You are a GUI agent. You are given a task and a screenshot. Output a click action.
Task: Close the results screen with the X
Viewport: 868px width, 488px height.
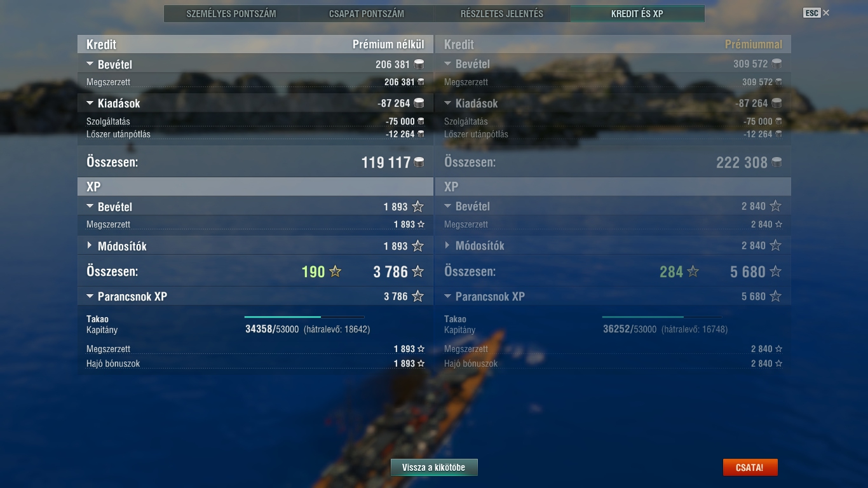(826, 13)
